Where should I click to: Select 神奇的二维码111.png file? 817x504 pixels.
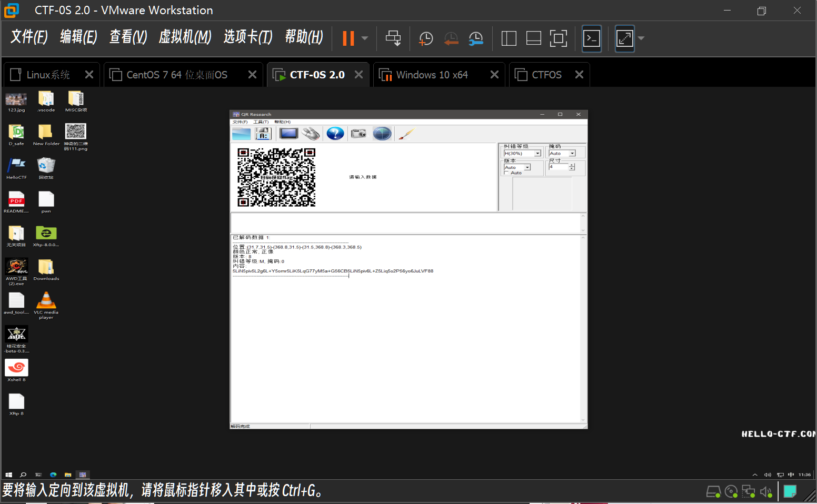pyautogui.click(x=76, y=137)
